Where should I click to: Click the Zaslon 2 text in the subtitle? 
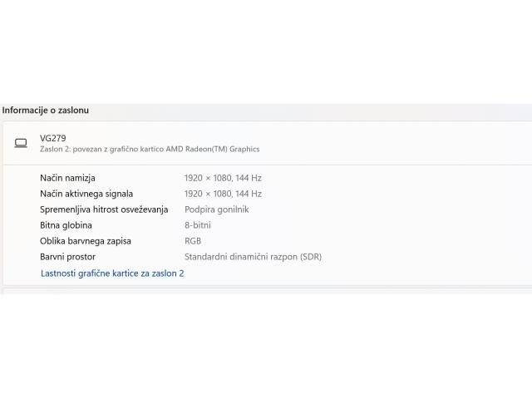57,150
